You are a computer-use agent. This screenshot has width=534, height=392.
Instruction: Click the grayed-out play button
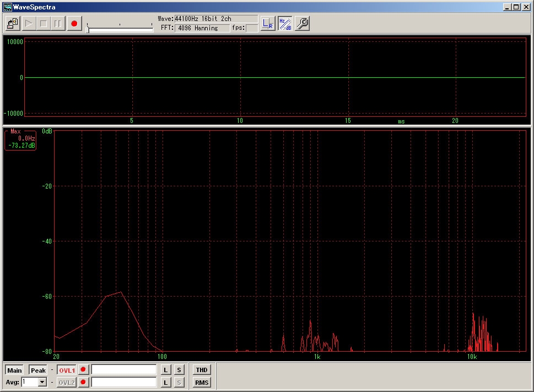[29, 24]
